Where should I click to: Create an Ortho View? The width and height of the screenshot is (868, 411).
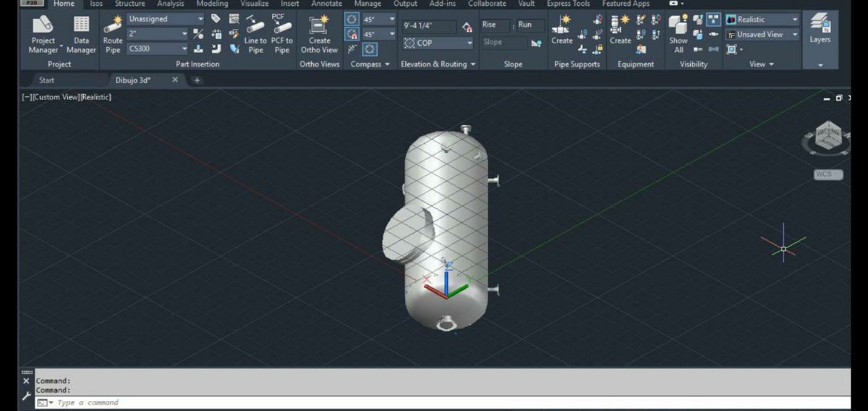tap(319, 34)
